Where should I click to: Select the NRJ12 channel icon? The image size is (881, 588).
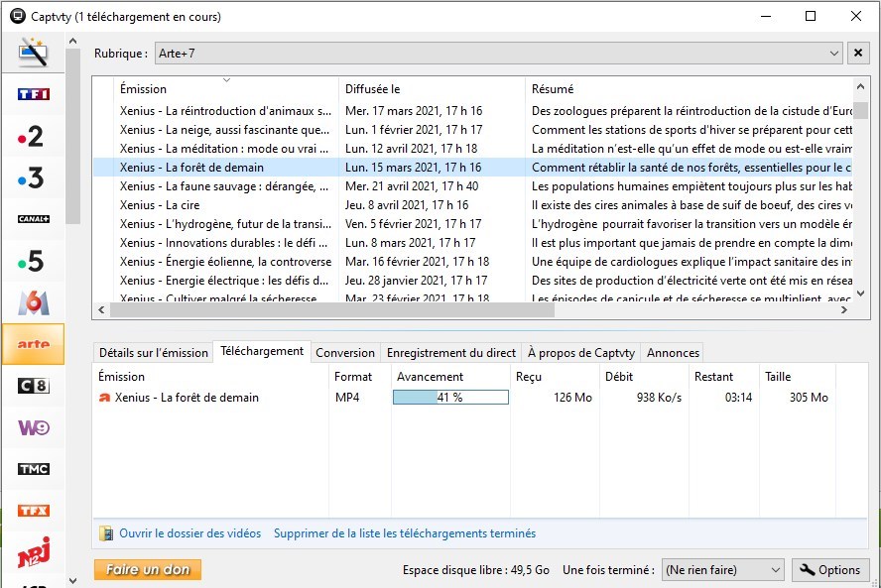[x=33, y=552]
